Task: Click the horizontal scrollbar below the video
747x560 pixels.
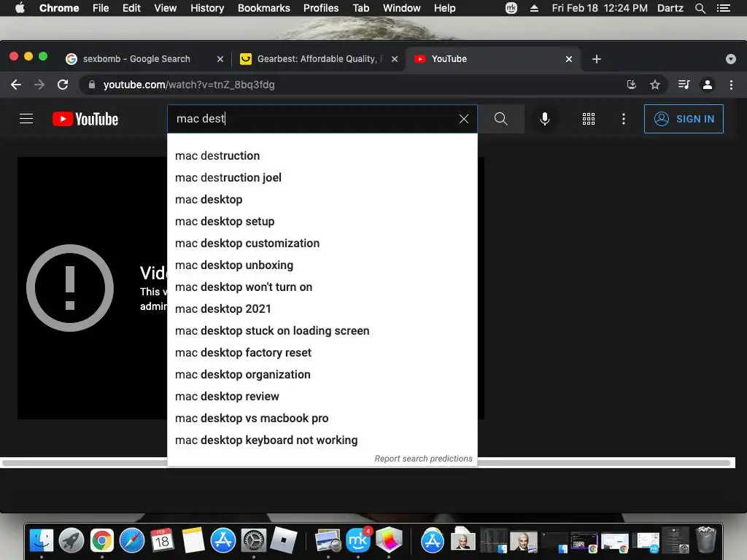Action: [x=368, y=462]
